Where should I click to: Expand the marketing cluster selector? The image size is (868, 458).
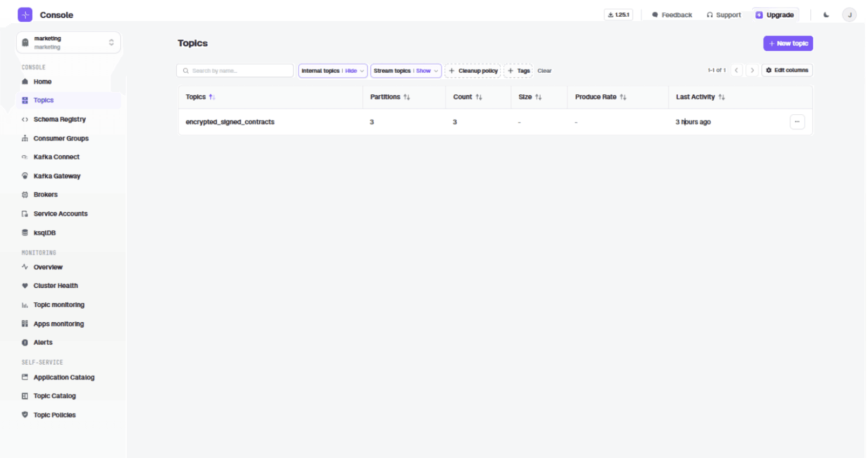point(68,43)
